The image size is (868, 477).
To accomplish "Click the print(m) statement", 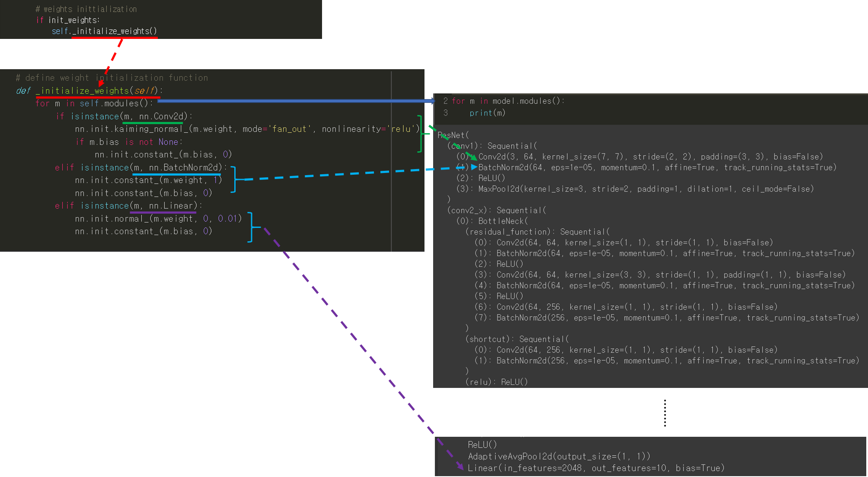I will point(487,113).
